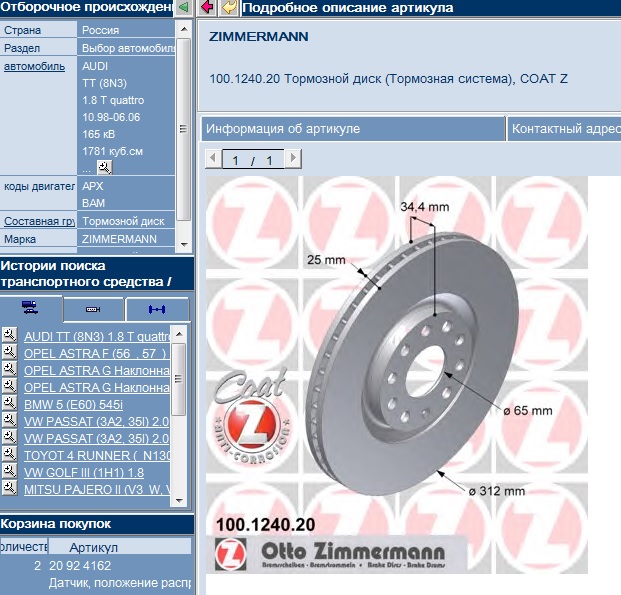Click the brake disc product image
621x595 pixels.
pyautogui.click(x=396, y=375)
